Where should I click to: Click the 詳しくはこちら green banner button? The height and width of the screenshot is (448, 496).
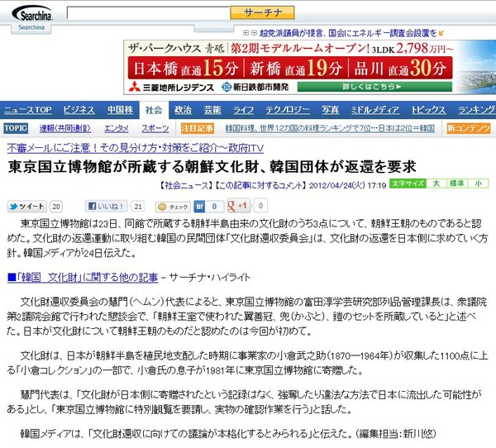[x=374, y=86]
